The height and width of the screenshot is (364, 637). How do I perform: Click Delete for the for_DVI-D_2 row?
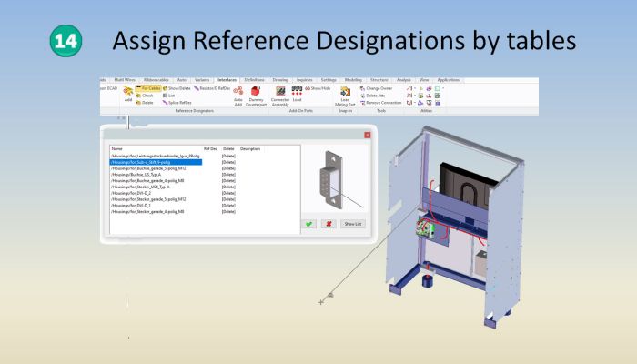[228, 193]
